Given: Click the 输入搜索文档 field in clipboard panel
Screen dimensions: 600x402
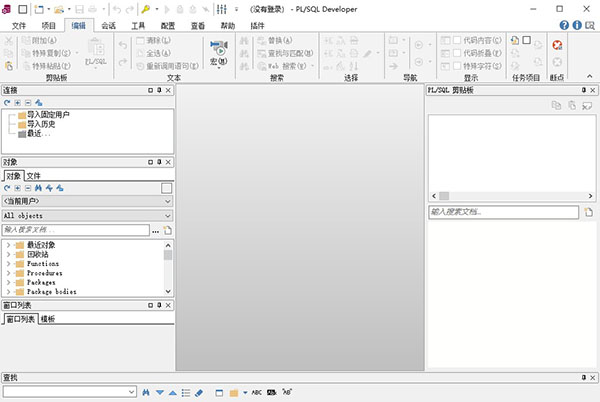Looking at the screenshot, I should coord(503,212).
